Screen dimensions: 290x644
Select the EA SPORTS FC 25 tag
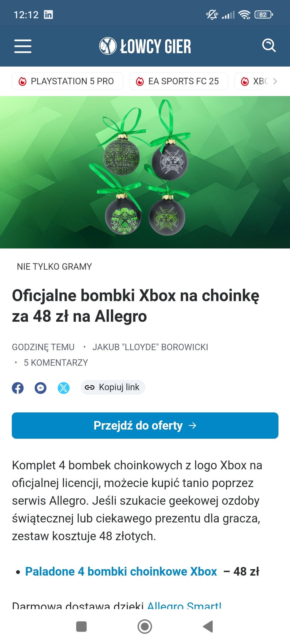pos(179,81)
